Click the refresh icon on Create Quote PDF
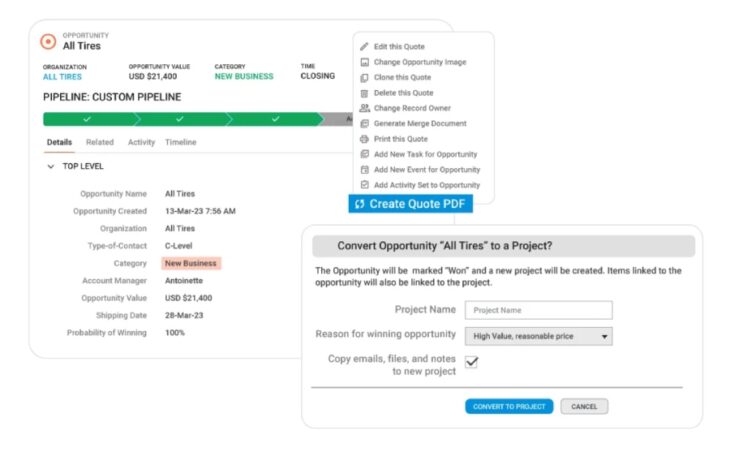730x470 pixels. point(359,204)
